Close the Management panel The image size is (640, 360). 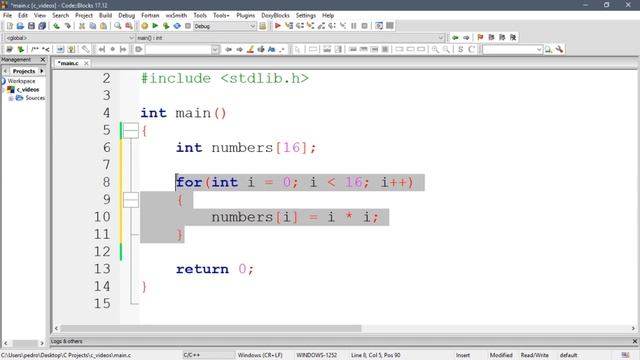tap(43, 60)
